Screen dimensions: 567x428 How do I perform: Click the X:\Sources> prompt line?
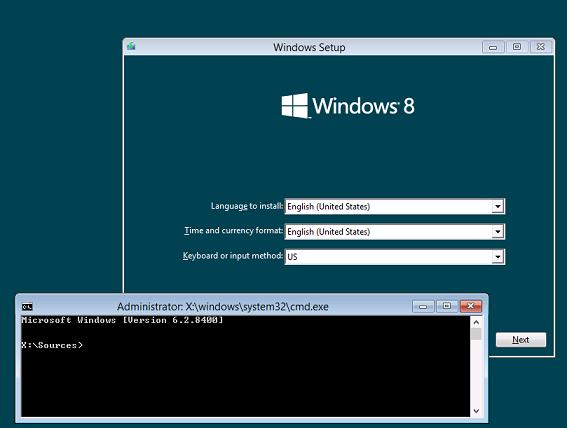point(52,345)
